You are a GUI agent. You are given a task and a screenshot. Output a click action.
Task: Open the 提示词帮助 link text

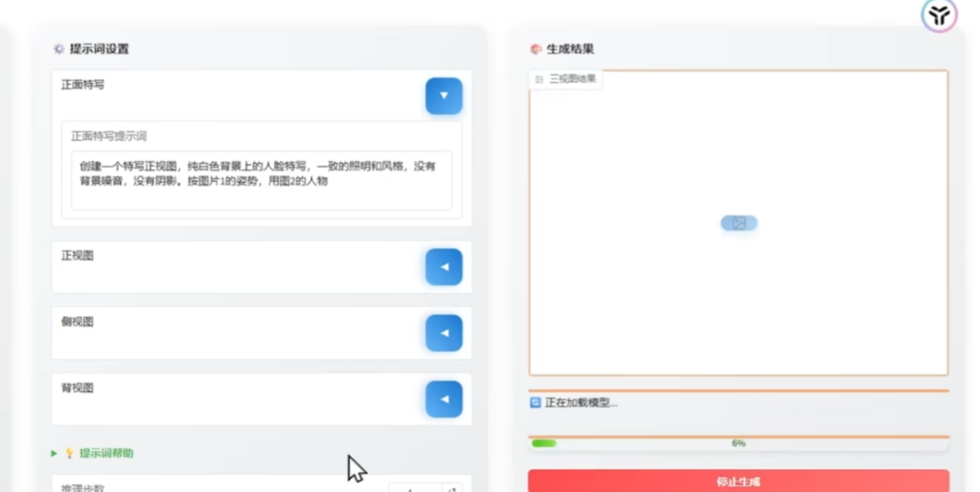(107, 453)
